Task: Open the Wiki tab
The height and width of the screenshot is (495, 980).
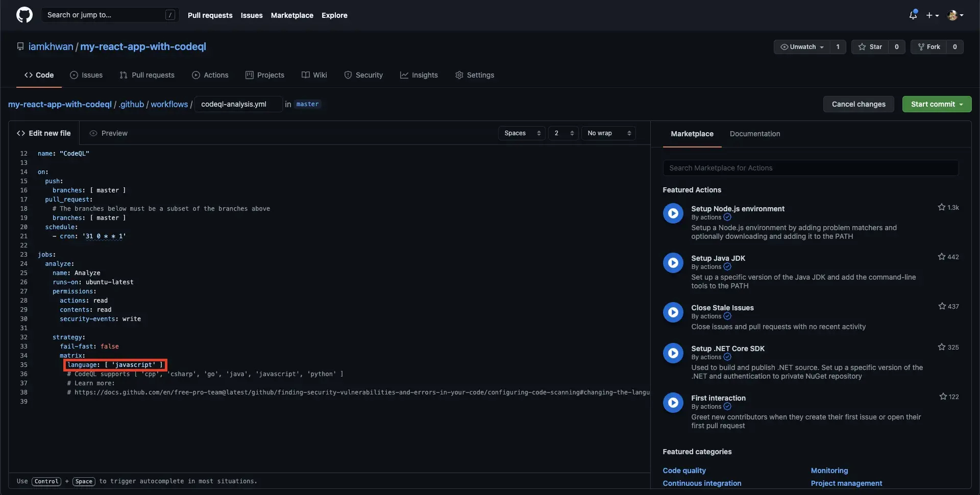Action: (314, 75)
